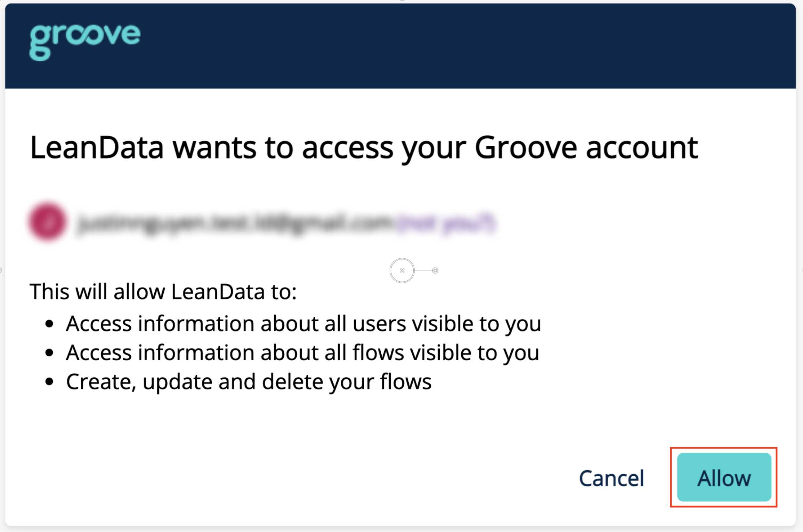
Task: Click the bullet point before the users permission
Action: pos(49,324)
